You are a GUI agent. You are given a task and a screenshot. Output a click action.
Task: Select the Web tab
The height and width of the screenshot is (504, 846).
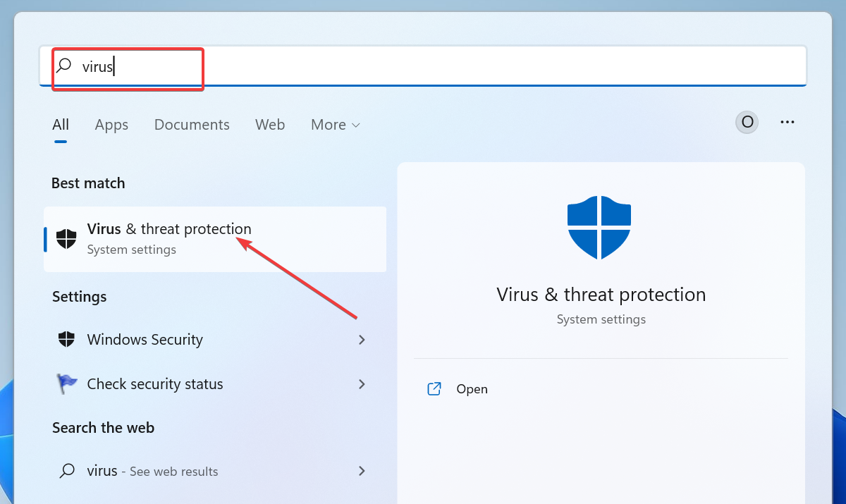[x=270, y=125]
